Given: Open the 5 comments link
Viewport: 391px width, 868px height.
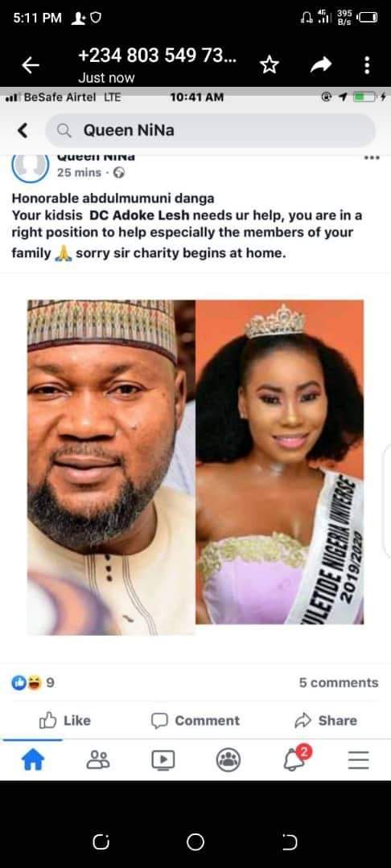Looking at the screenshot, I should coord(339,683).
